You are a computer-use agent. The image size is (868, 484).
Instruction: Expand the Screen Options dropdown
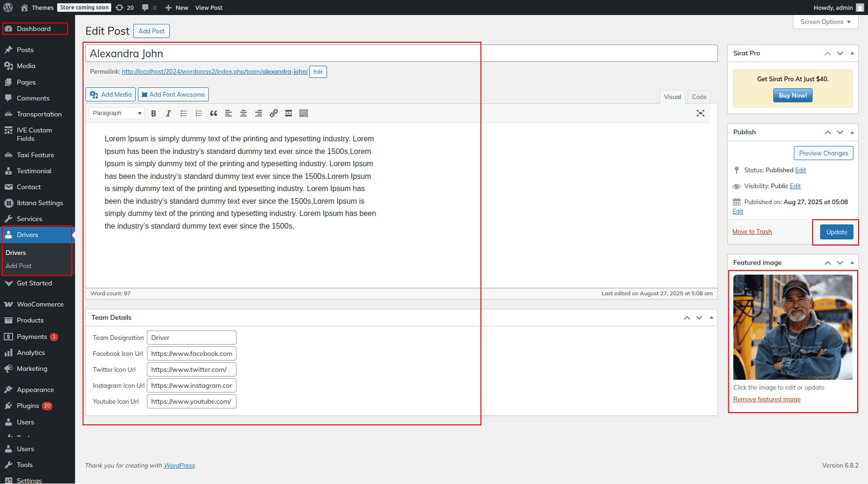click(825, 22)
